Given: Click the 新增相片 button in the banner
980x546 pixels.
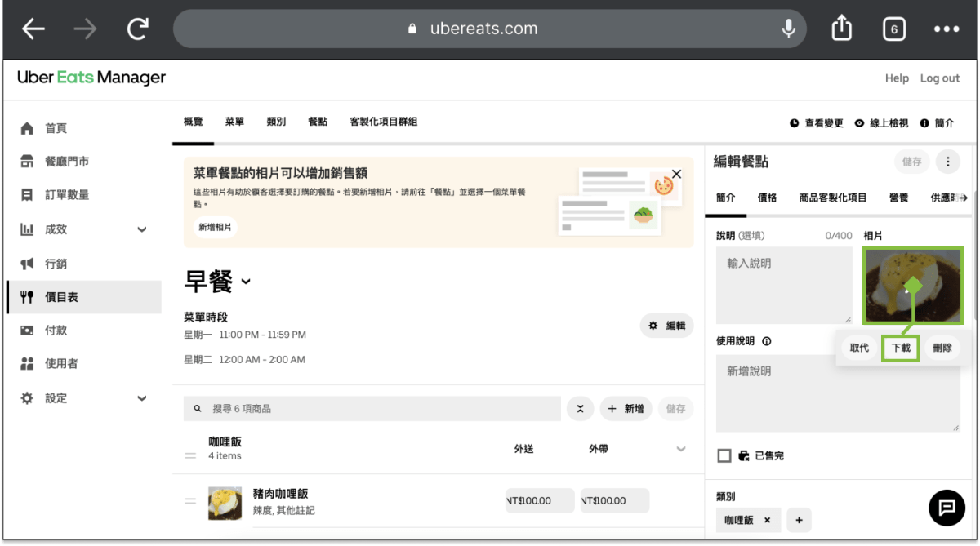Looking at the screenshot, I should [215, 227].
